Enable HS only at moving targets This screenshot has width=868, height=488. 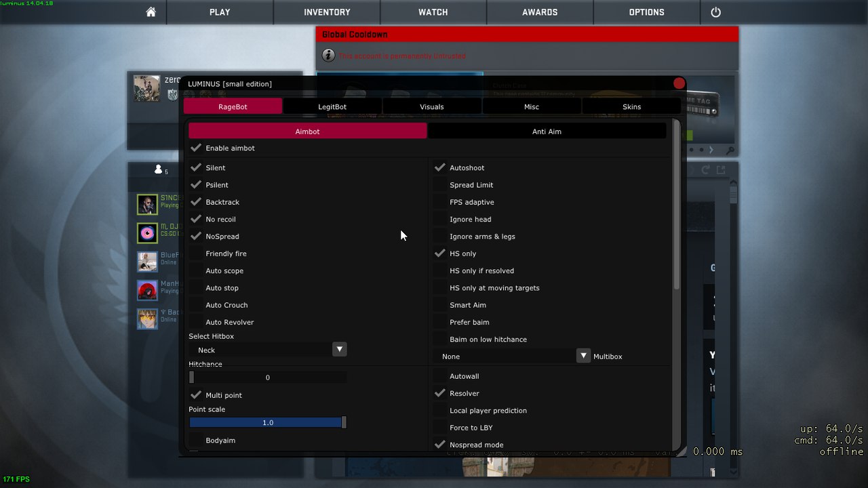440,287
